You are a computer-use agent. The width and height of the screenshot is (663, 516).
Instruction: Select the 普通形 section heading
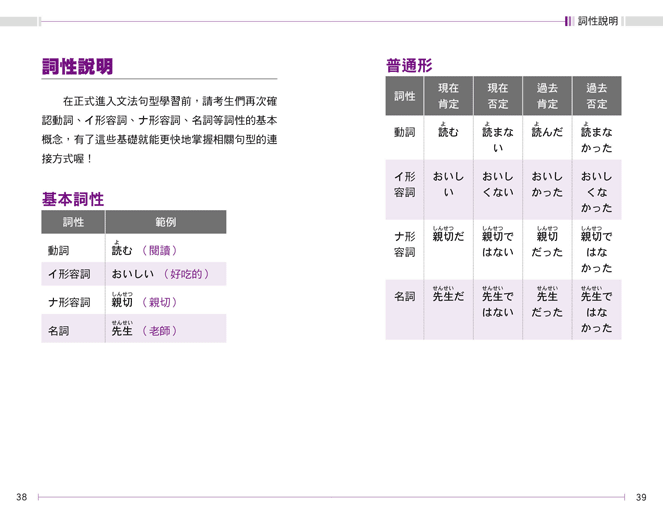click(409, 66)
